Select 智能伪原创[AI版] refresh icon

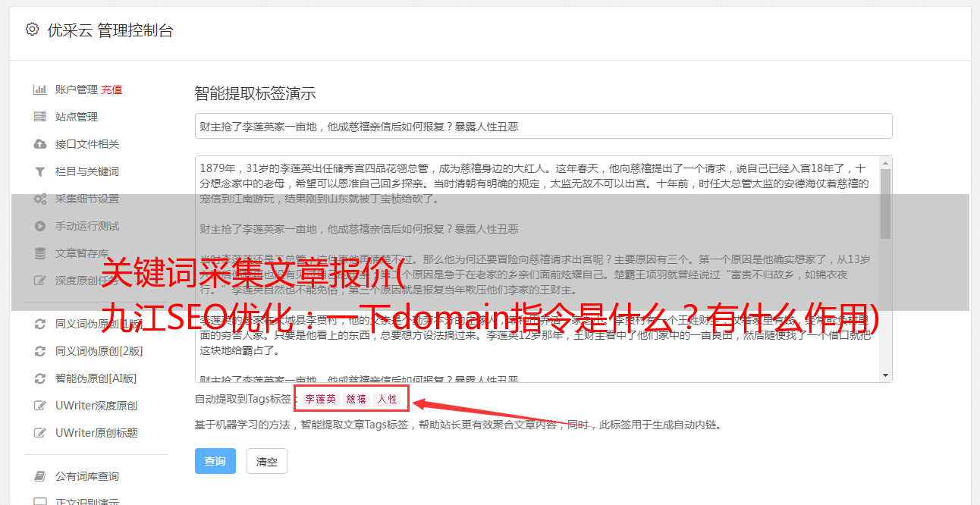[40, 378]
